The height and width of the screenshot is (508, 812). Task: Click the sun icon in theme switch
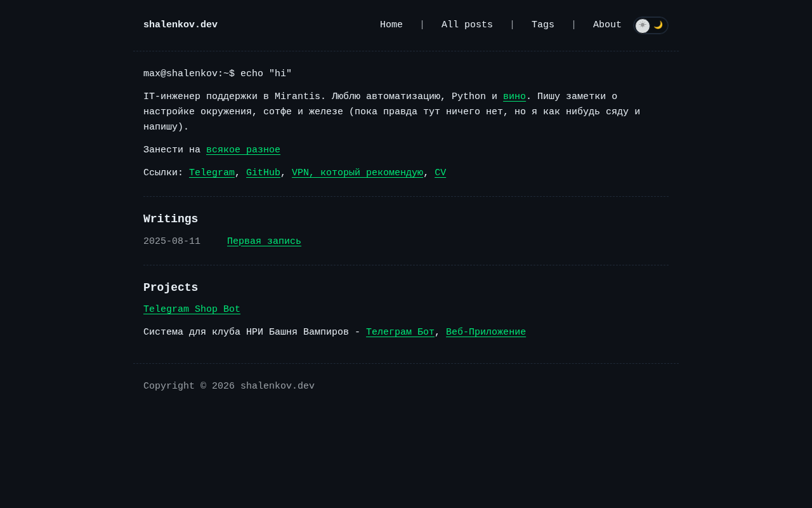pyautogui.click(x=643, y=25)
